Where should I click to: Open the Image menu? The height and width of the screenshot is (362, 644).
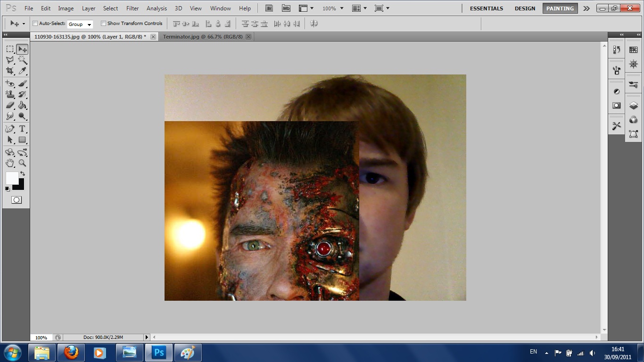[66, 8]
